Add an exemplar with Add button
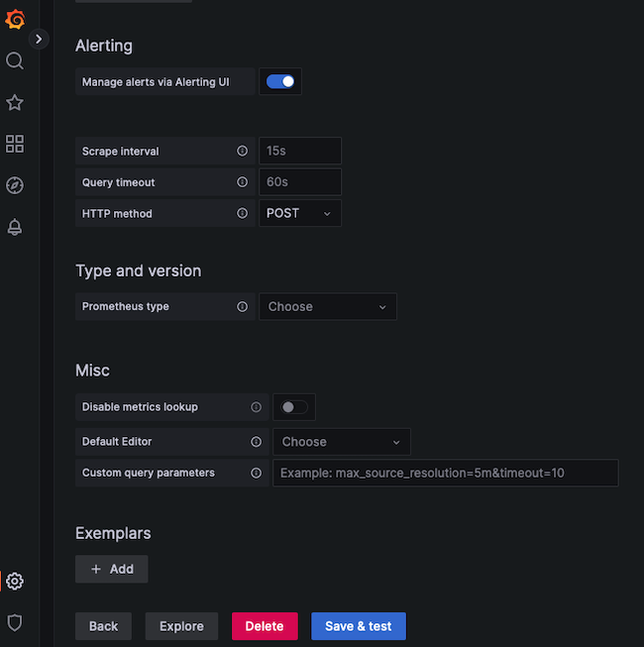Image resolution: width=644 pixels, height=647 pixels. point(112,569)
